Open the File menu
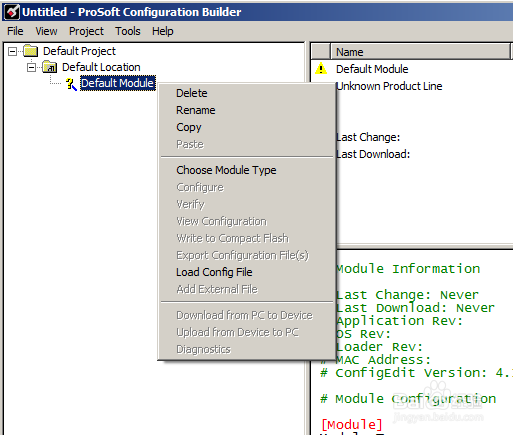513x435 pixels. click(15, 31)
